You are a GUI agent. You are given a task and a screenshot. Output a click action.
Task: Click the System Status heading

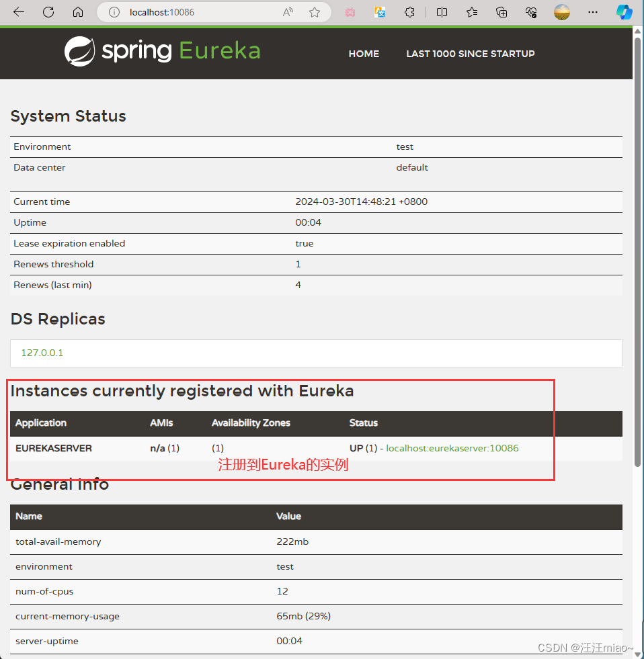[x=68, y=116]
